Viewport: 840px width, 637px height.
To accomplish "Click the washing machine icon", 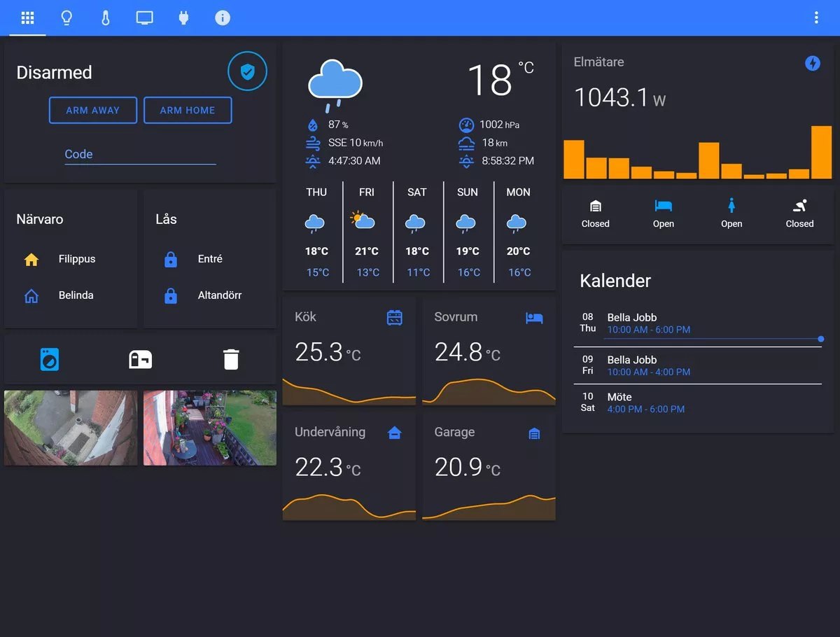I will (x=49, y=359).
